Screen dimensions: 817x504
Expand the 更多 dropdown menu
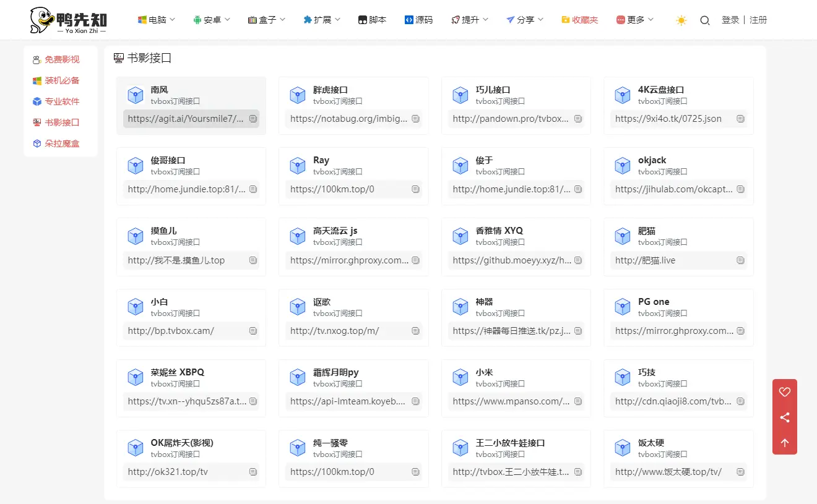pos(635,20)
